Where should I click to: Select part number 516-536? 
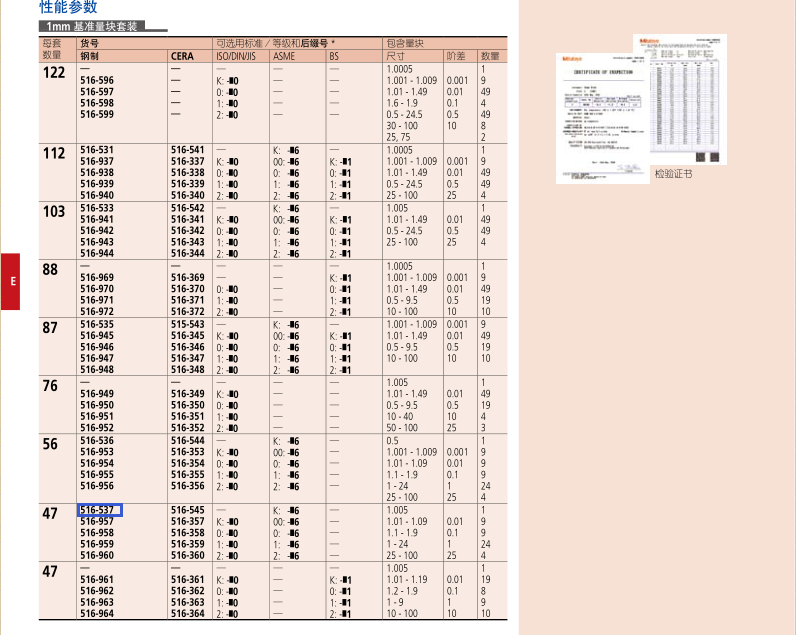97,441
